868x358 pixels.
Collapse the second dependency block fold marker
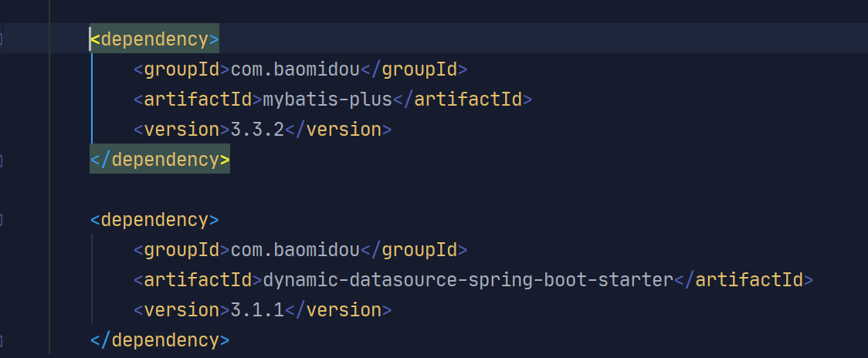click(x=2, y=220)
